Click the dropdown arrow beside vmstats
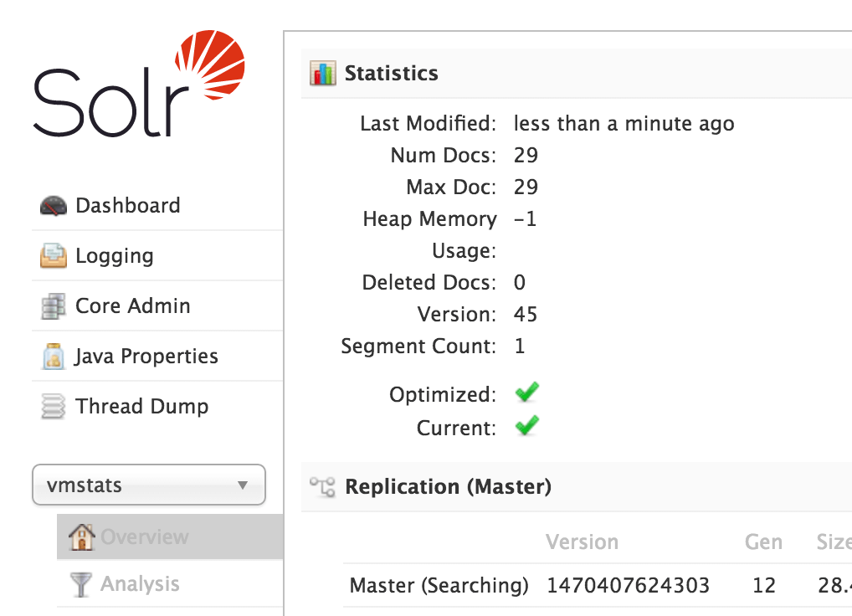852x616 pixels. (243, 485)
